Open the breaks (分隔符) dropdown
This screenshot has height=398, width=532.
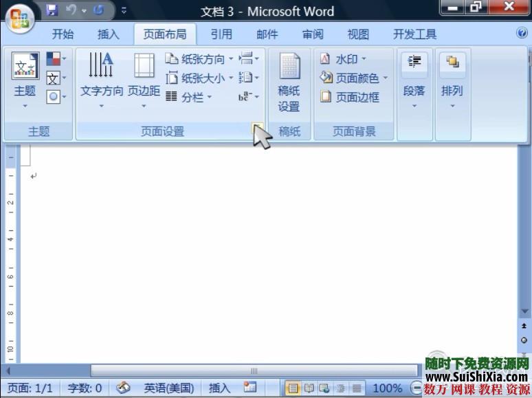[x=249, y=58]
